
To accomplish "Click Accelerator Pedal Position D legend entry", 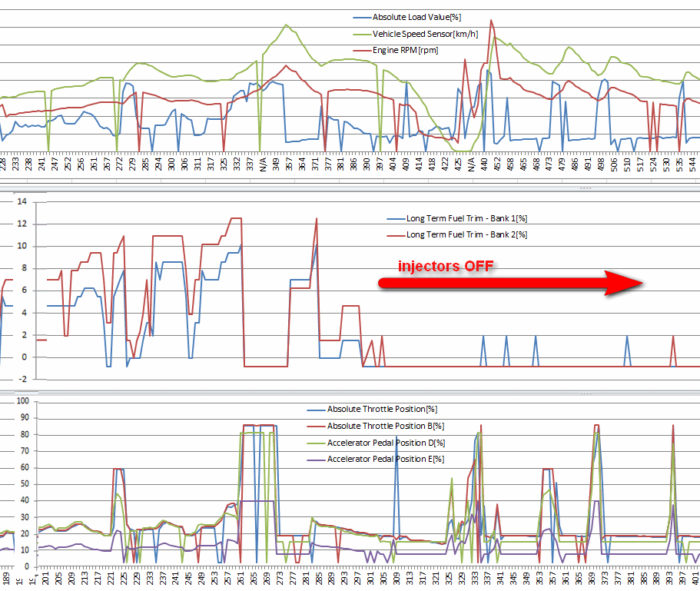I will tap(376, 443).
